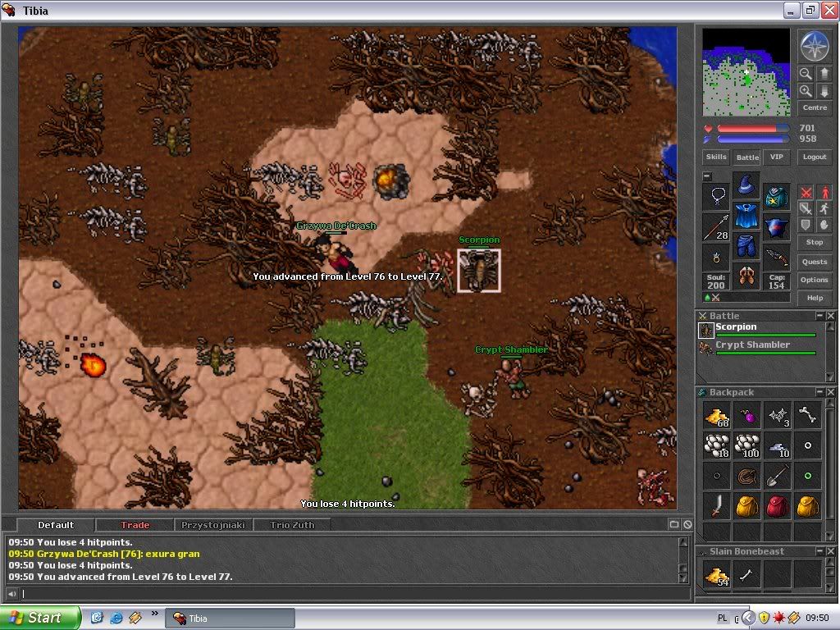The image size is (840, 630).
Task: Select the sword in Backpack
Action: [x=717, y=506]
